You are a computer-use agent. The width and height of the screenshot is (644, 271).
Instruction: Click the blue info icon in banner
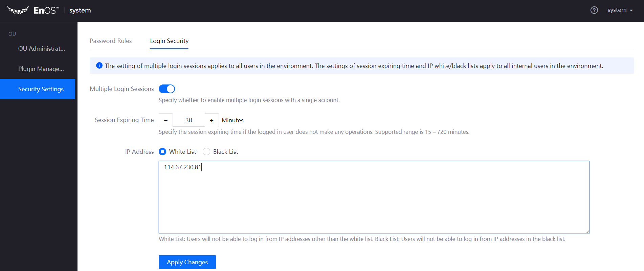(99, 66)
